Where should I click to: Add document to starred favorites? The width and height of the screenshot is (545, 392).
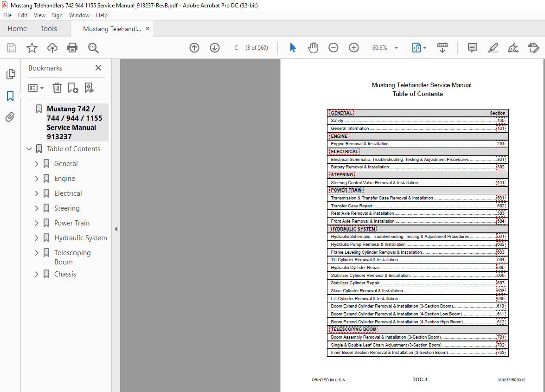pyautogui.click(x=32, y=48)
